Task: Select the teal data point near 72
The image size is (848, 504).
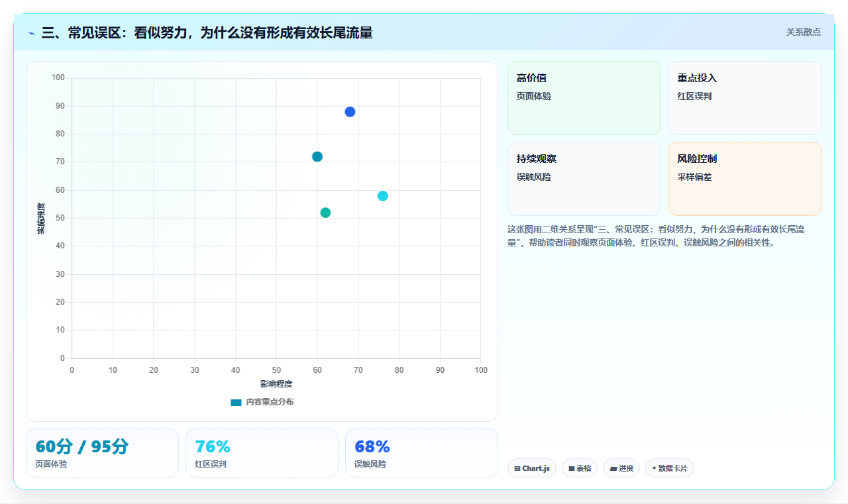Action: coord(317,157)
